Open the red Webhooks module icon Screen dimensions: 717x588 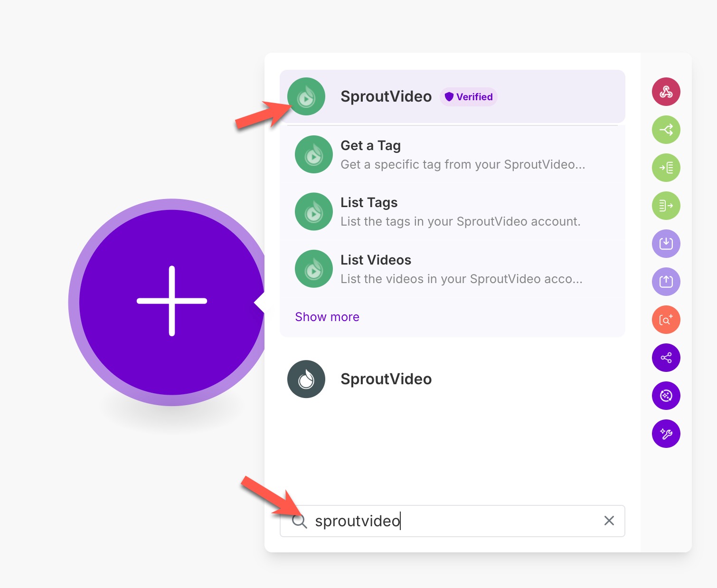[666, 91]
